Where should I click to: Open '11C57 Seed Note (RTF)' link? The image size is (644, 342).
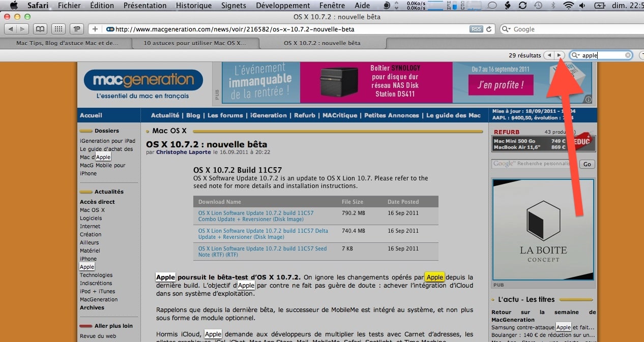click(x=262, y=252)
